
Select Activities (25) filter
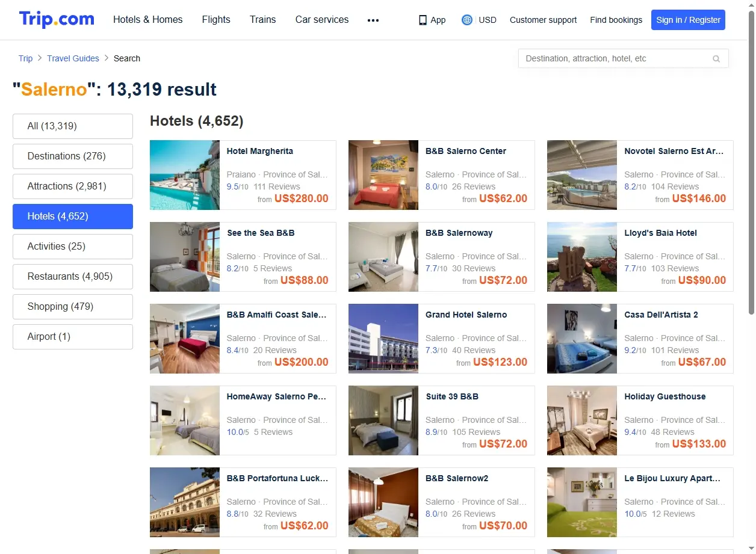click(x=73, y=247)
